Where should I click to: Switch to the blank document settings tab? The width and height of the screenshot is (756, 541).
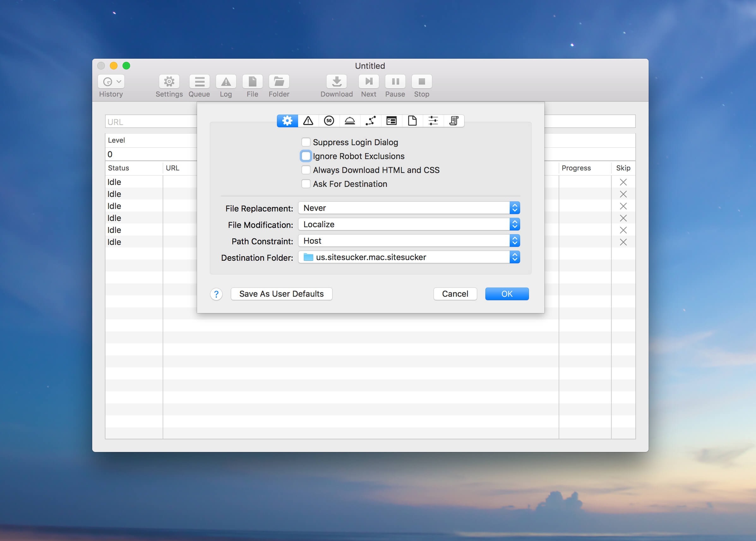point(412,121)
